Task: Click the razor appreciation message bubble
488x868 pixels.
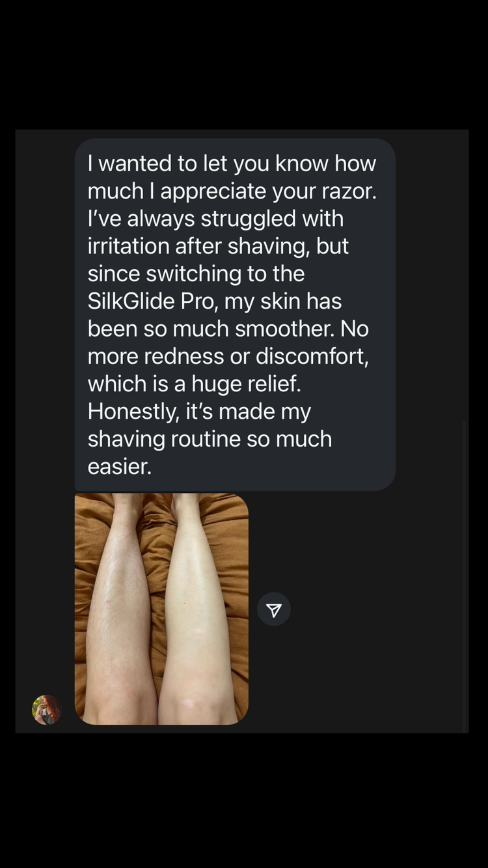Action: (235, 314)
